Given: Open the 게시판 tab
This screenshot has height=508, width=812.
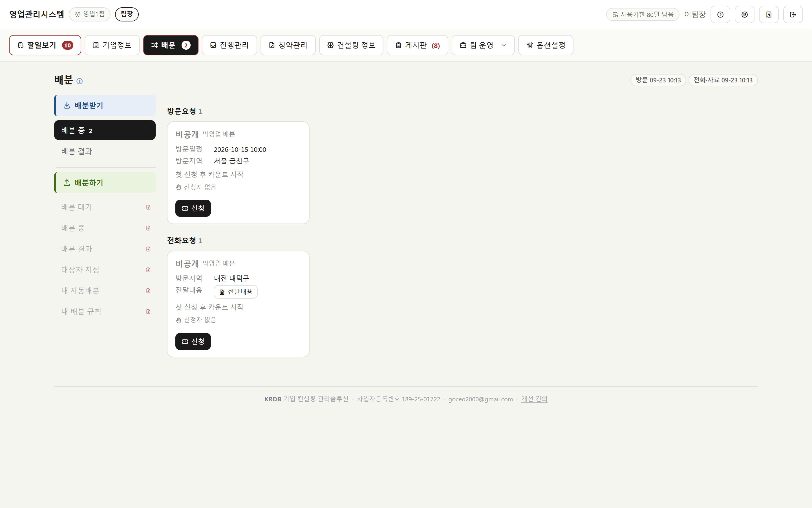Looking at the screenshot, I should point(417,45).
